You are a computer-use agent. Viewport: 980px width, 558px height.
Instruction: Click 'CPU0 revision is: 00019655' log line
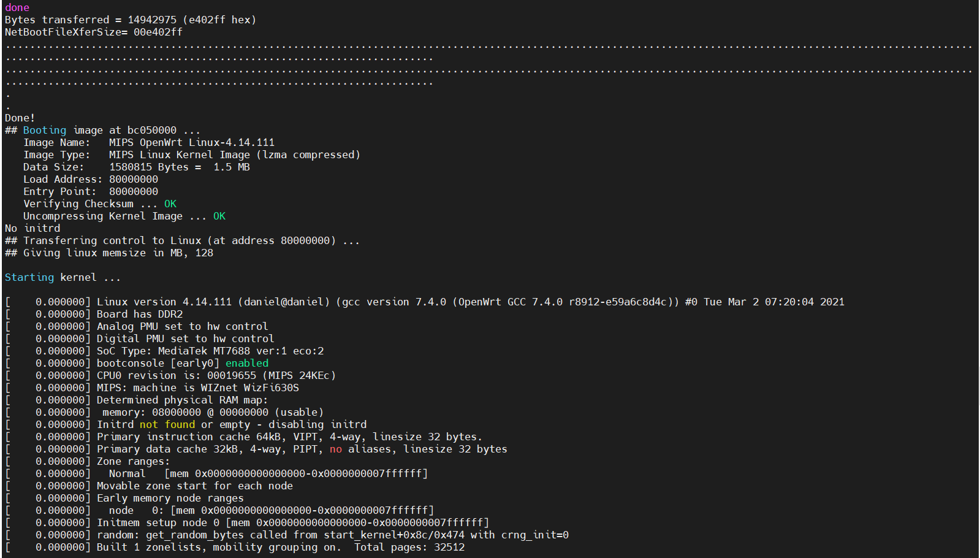pos(170,375)
